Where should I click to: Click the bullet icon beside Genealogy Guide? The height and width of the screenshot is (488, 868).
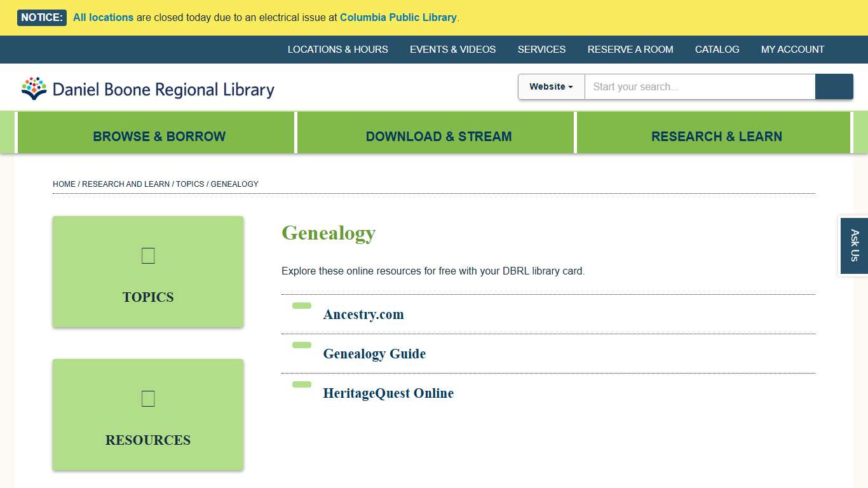[x=301, y=345]
